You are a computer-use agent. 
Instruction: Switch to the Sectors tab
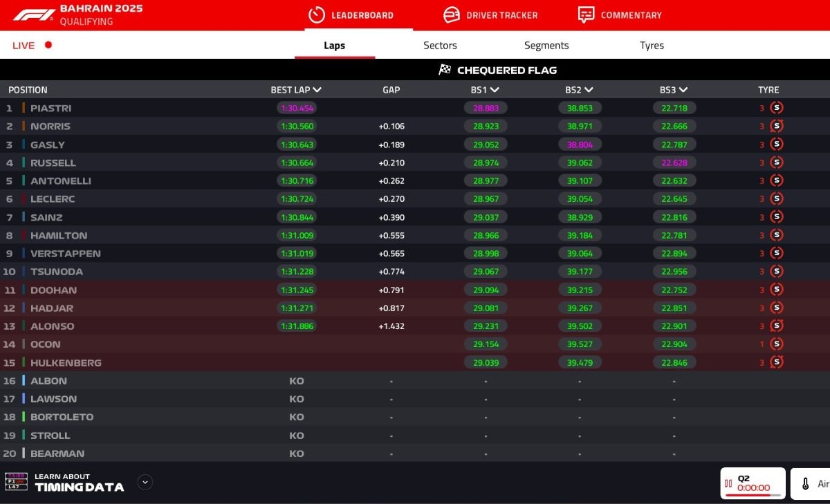440,45
